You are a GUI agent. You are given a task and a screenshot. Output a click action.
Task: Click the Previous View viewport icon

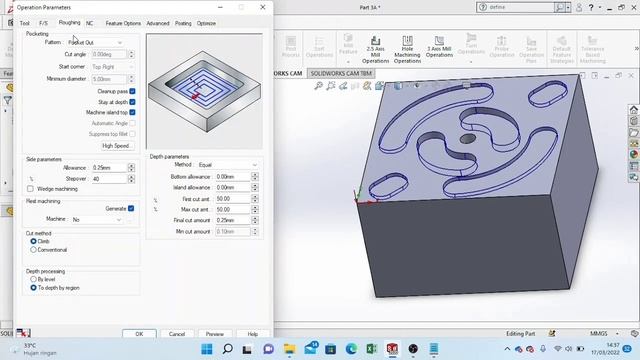(x=343, y=85)
